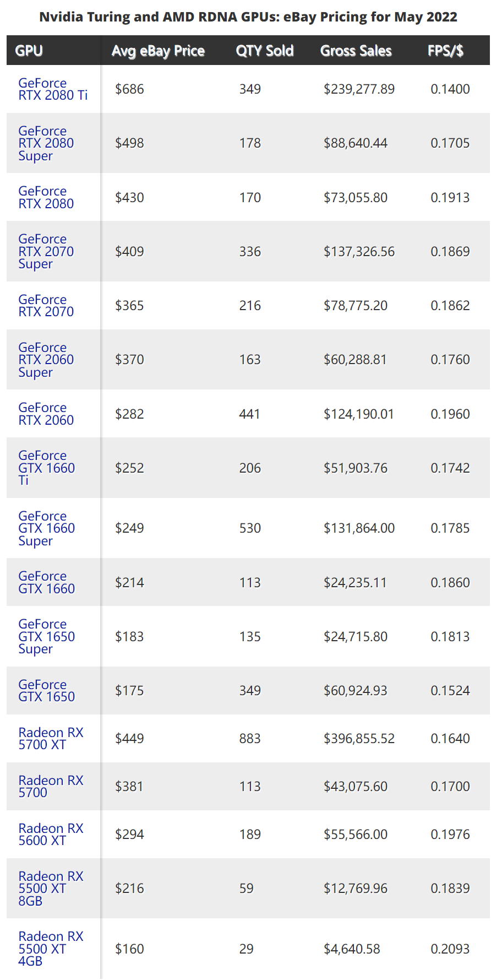Open the GeForce GTX 1650 Super link
Viewport: 491px width, 980px height.
[46, 636]
